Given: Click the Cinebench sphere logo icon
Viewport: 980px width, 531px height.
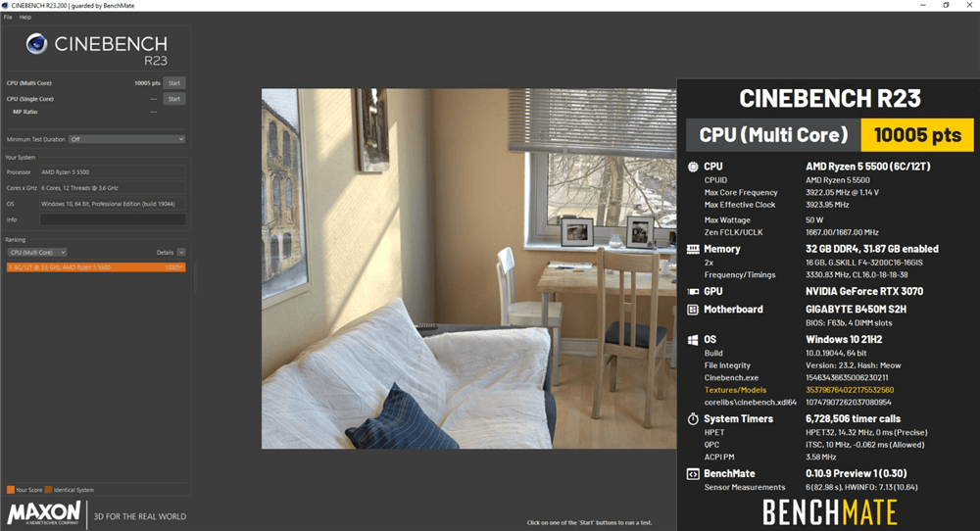Looking at the screenshot, I should [37, 44].
